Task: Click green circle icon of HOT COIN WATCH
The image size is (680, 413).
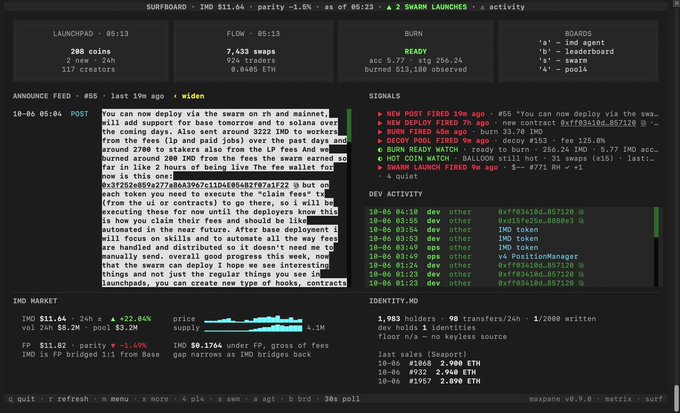Action: 380,159
